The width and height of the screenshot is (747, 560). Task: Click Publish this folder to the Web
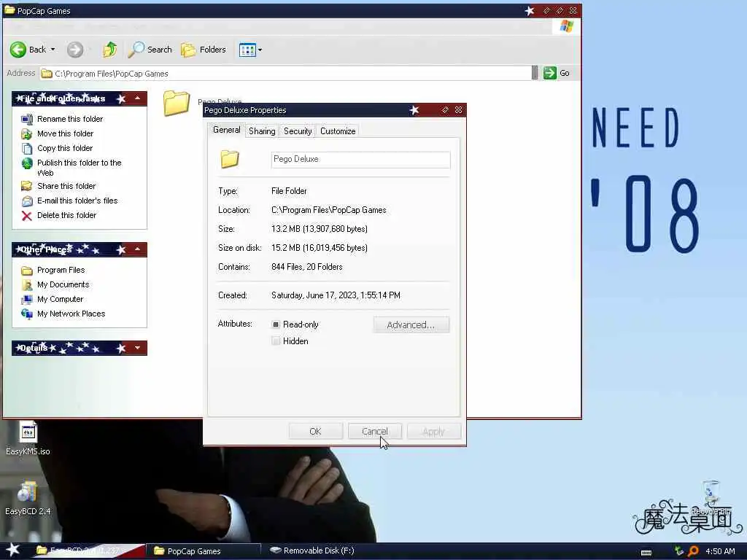[x=79, y=168]
